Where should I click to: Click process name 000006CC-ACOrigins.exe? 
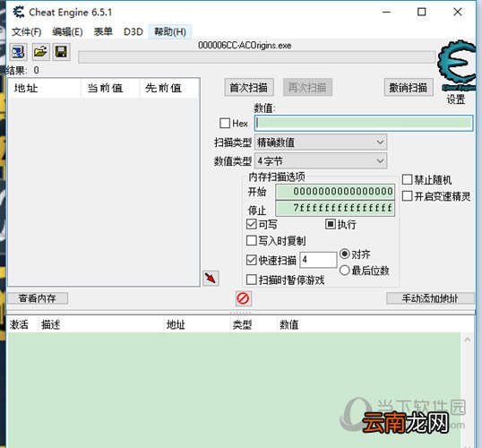pyautogui.click(x=245, y=45)
